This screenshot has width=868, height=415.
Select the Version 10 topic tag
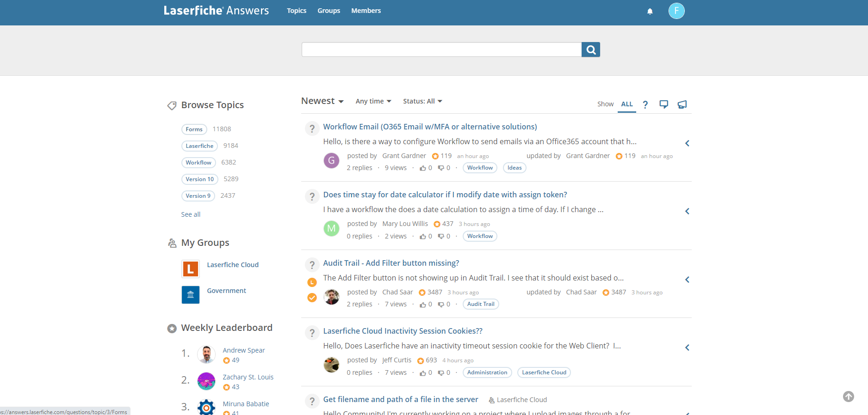(x=200, y=179)
